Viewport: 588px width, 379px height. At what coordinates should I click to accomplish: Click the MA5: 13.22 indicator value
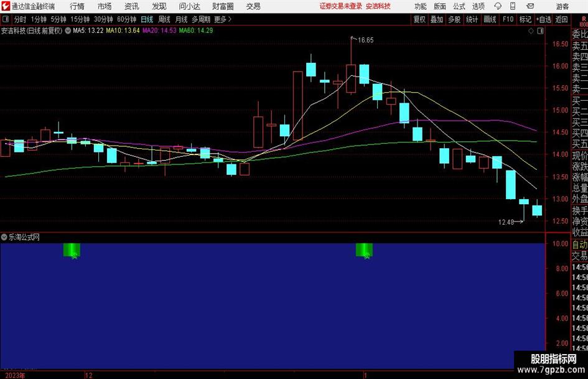coord(88,30)
